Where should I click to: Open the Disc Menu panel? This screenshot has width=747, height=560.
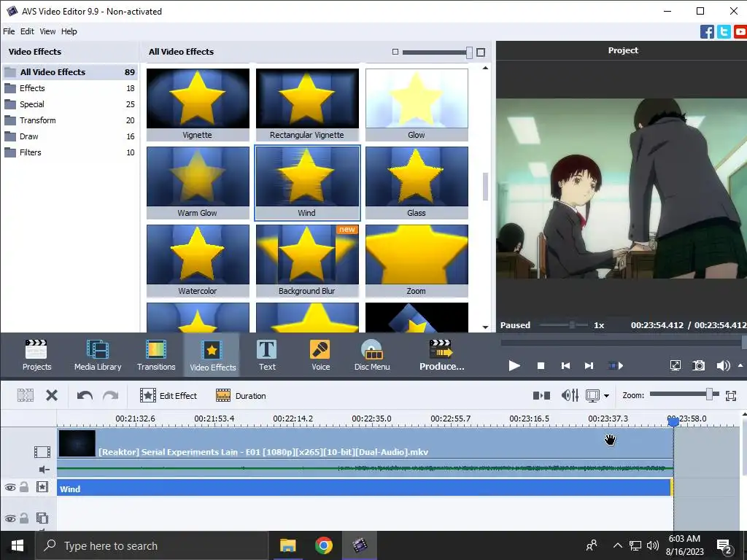click(372, 355)
